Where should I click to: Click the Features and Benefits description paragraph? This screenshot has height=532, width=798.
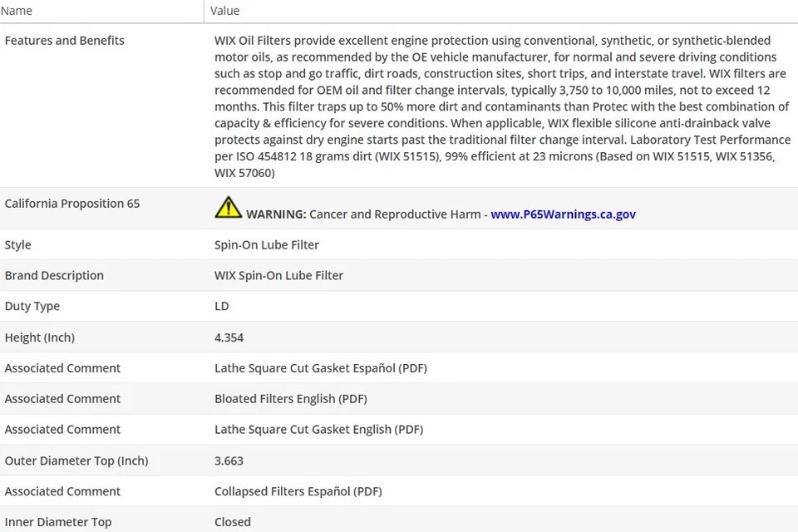click(x=499, y=106)
